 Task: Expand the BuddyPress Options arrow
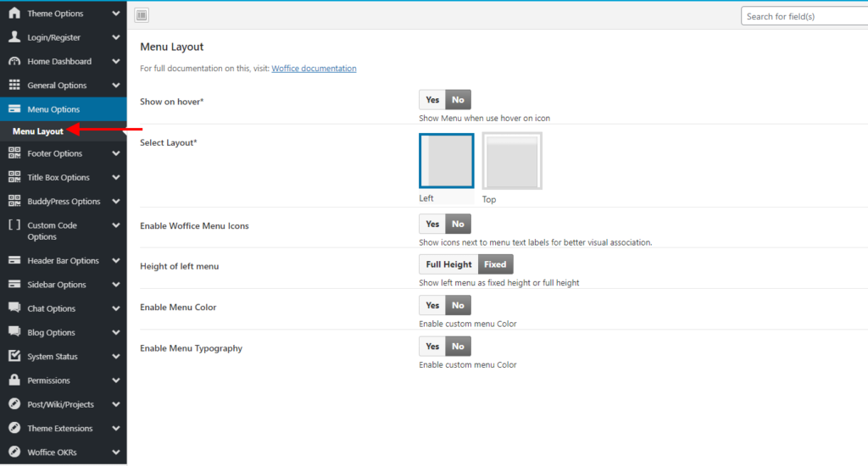(x=115, y=202)
